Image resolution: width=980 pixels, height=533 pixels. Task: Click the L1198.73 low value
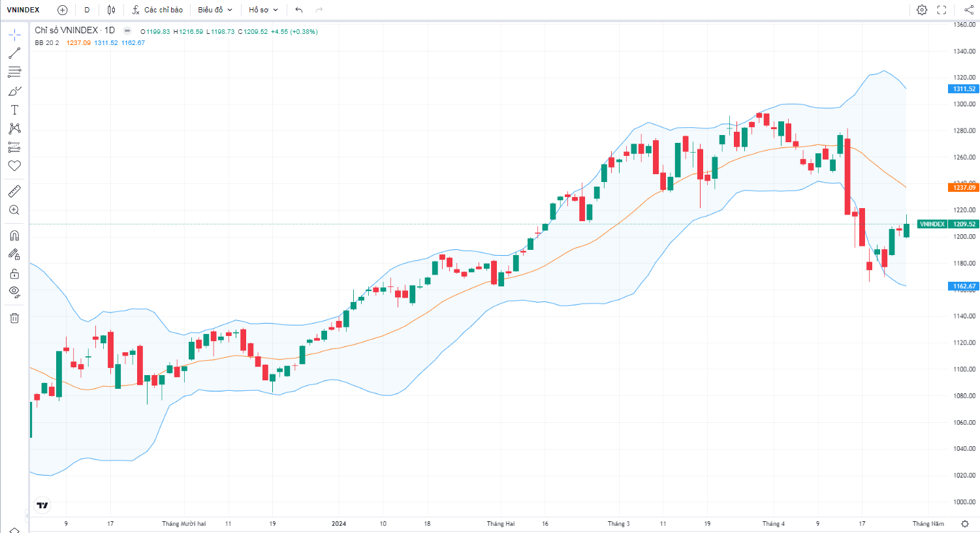221,31
